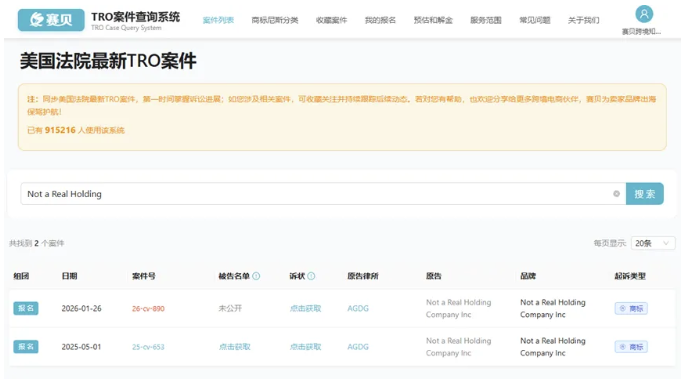Click info icon next to 诉状
Image resolution: width=694 pixels, height=382 pixels.
click(311, 276)
